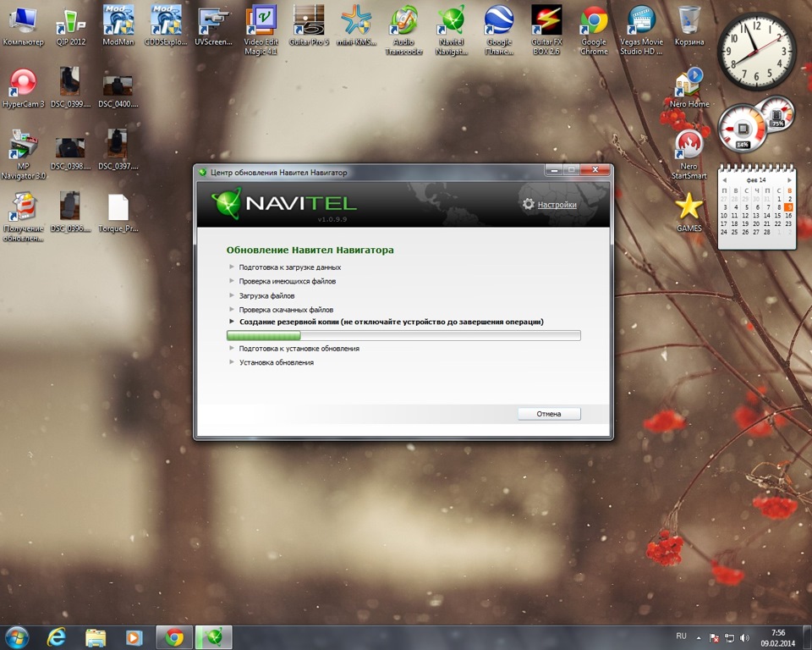Image resolution: width=812 pixels, height=650 pixels.
Task: Switch to Navitel updater taskbar button
Action: [x=213, y=637]
